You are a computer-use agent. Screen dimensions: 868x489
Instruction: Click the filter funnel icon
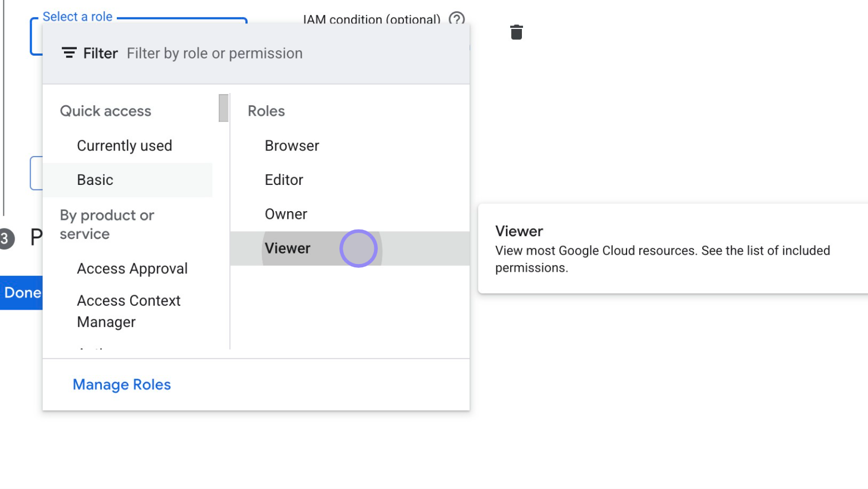click(x=68, y=52)
